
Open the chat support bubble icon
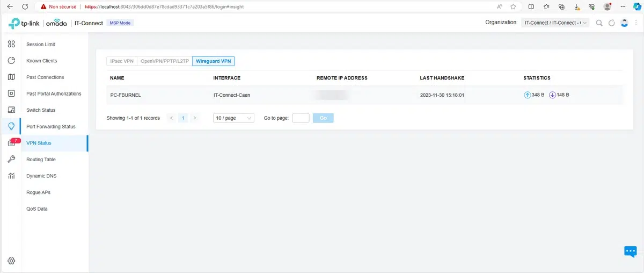click(x=630, y=251)
